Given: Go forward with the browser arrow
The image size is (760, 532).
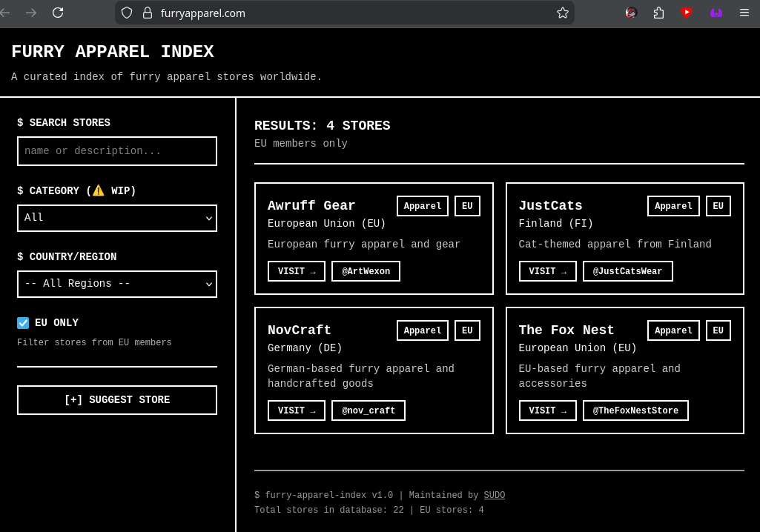Looking at the screenshot, I should 31,13.
